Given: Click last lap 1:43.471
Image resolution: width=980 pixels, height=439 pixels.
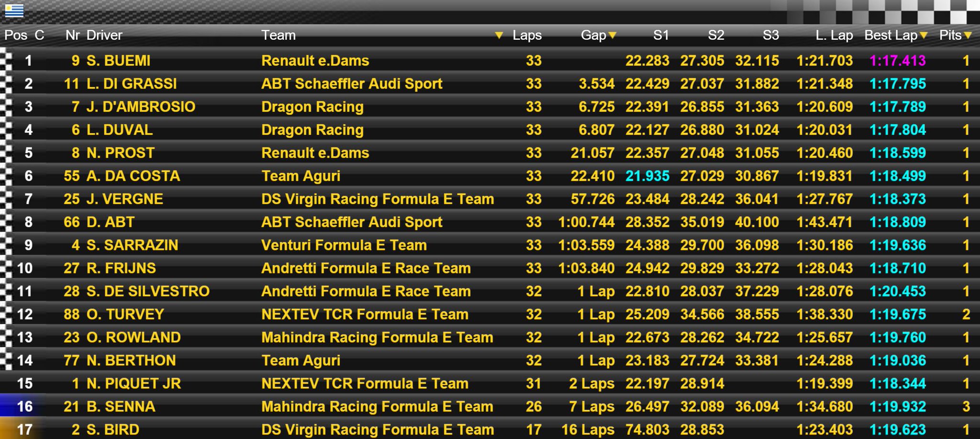Looking at the screenshot, I should tap(825, 222).
